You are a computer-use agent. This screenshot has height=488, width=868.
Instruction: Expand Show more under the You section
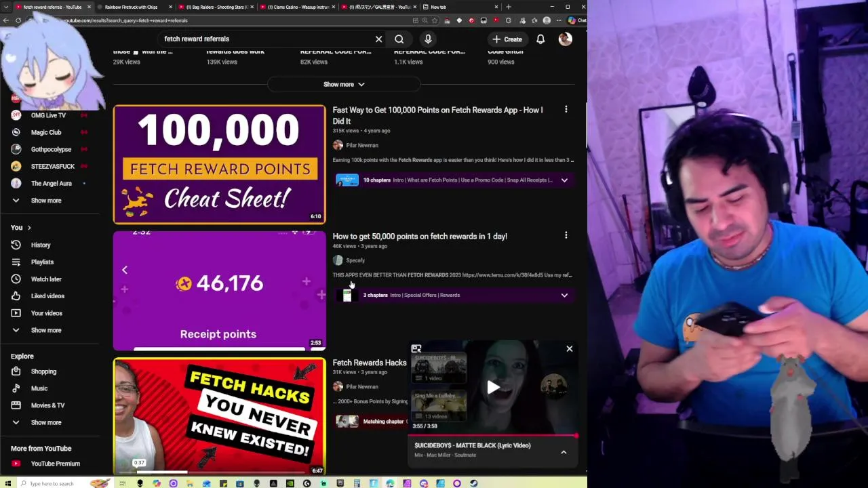click(46, 330)
